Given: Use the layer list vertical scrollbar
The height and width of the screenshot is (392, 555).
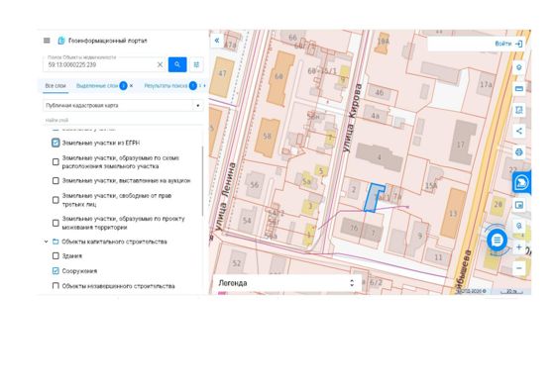Looking at the screenshot, I should click(202, 180).
